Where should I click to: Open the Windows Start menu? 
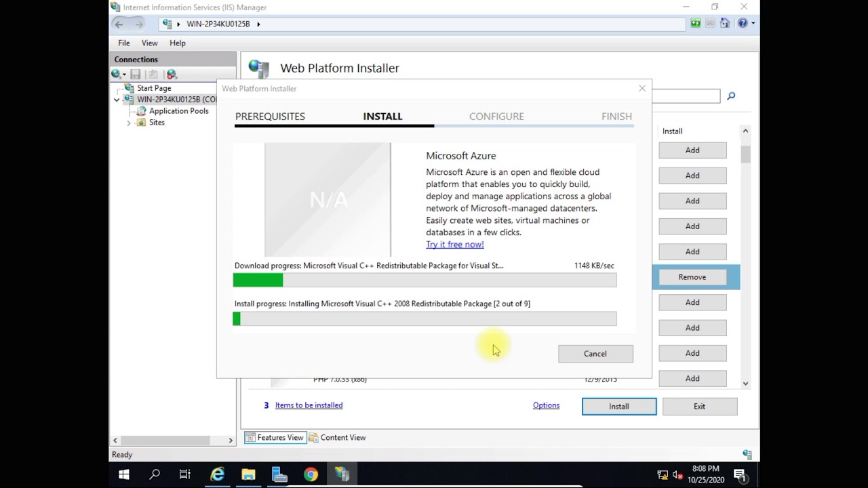point(124,475)
